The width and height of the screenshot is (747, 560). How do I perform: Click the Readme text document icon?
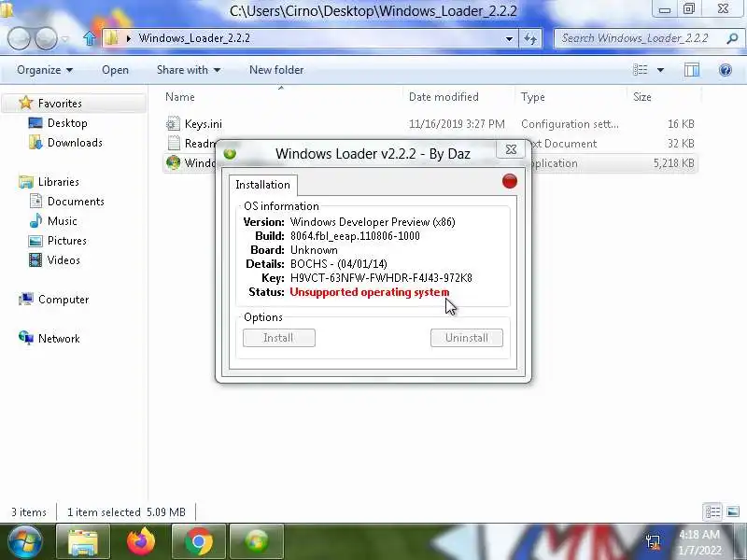click(x=174, y=144)
